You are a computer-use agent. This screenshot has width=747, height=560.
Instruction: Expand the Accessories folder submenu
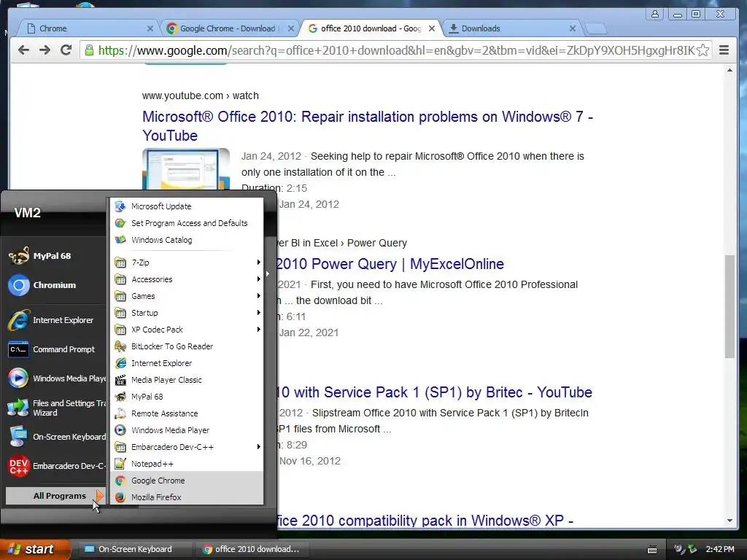[187, 279]
